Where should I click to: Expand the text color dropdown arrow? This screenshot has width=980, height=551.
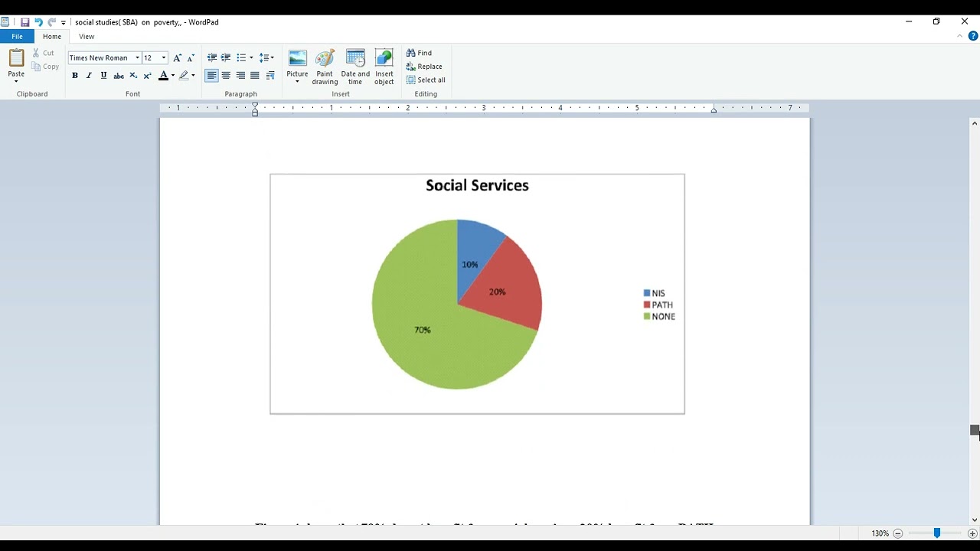click(x=172, y=76)
